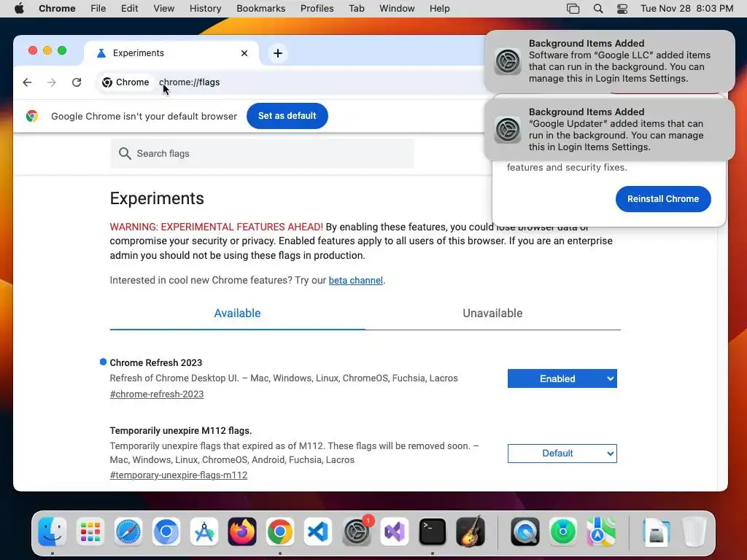Open the Apple menu

pyautogui.click(x=19, y=9)
